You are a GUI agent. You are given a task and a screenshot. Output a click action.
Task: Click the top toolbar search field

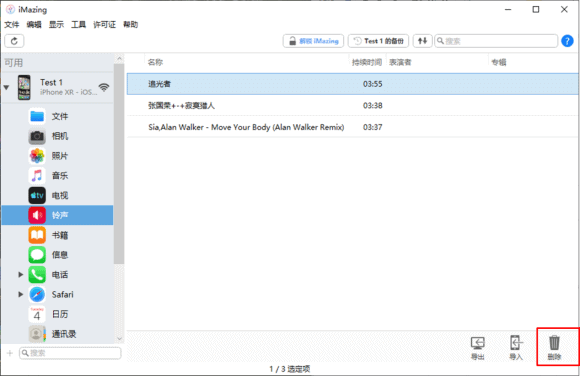496,41
